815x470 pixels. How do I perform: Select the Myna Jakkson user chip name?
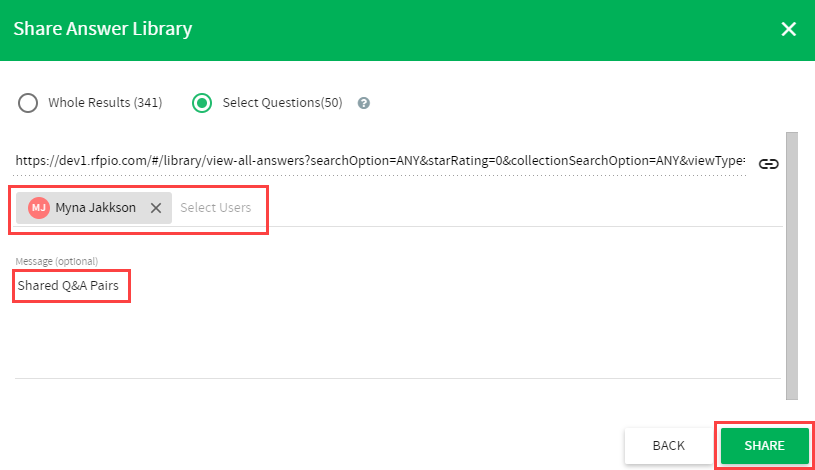point(96,207)
